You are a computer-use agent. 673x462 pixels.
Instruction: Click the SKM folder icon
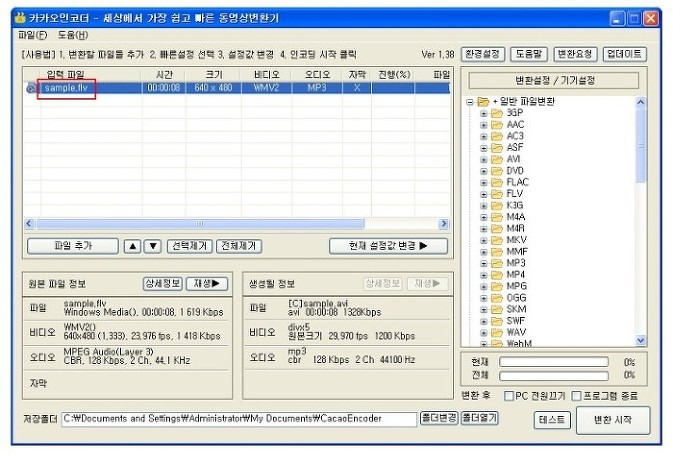[x=497, y=310]
